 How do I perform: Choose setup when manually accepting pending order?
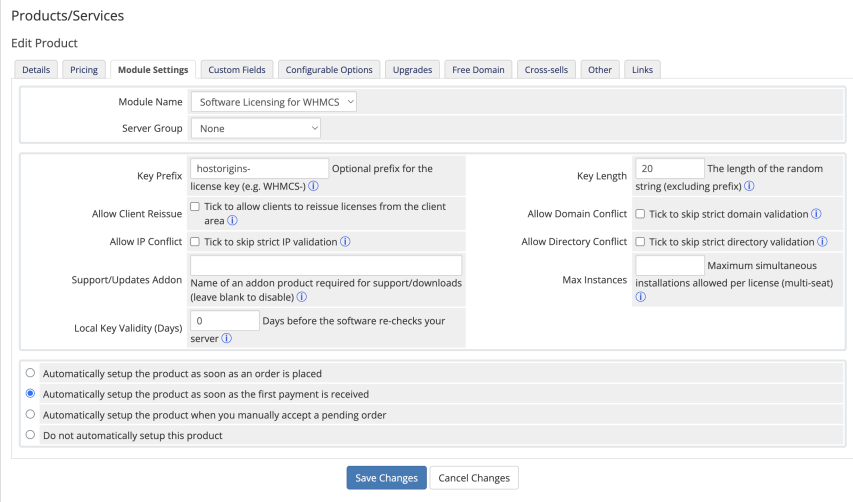(30, 414)
